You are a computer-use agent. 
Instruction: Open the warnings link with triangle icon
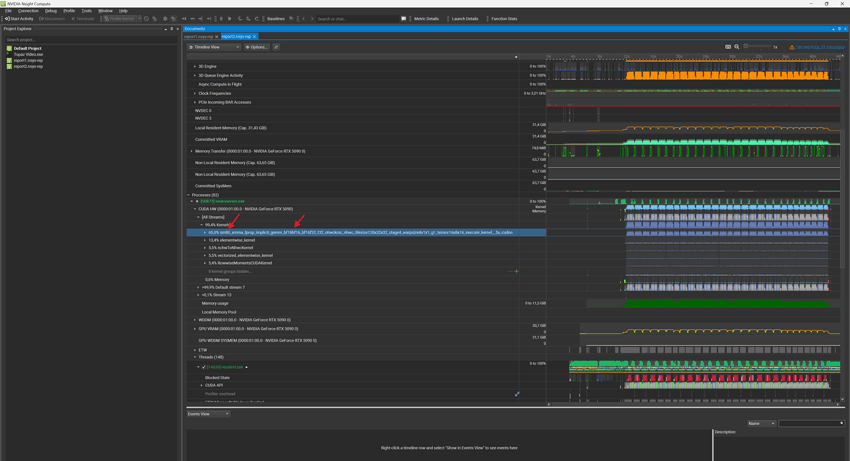tap(815, 47)
